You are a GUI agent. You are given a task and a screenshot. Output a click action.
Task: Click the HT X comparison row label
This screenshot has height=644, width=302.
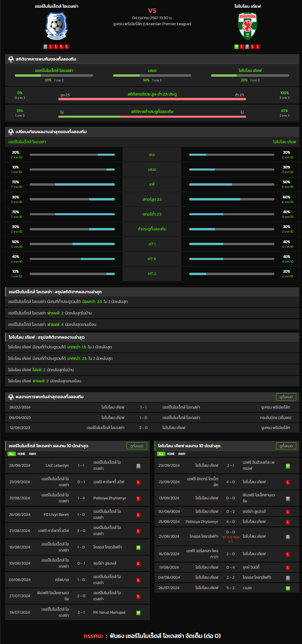coord(152,259)
